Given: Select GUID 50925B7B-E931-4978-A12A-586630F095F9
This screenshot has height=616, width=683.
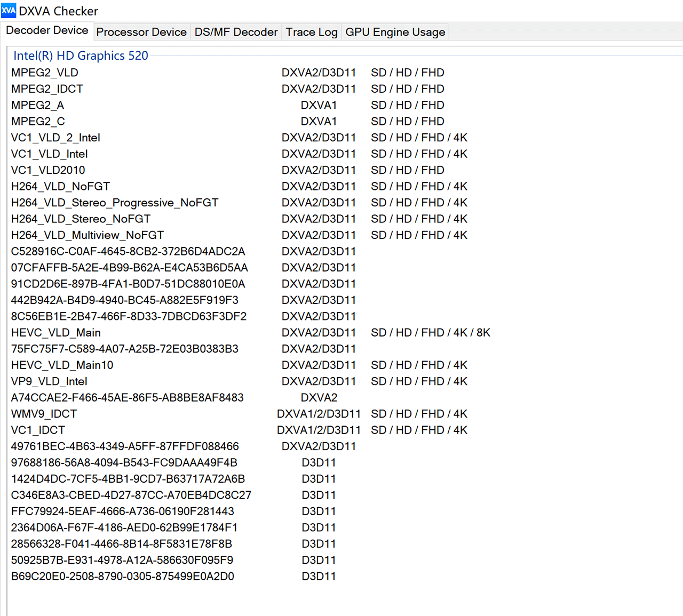Looking at the screenshot, I should [122, 561].
